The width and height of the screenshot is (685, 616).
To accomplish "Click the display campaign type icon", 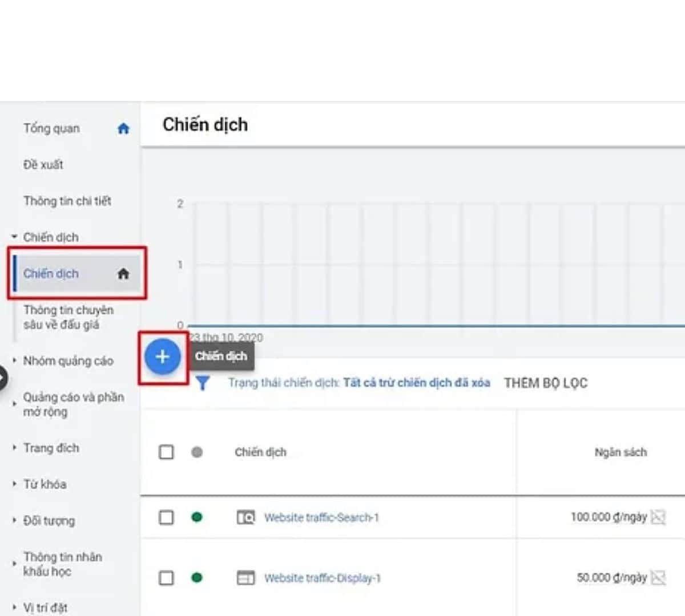I will (245, 578).
